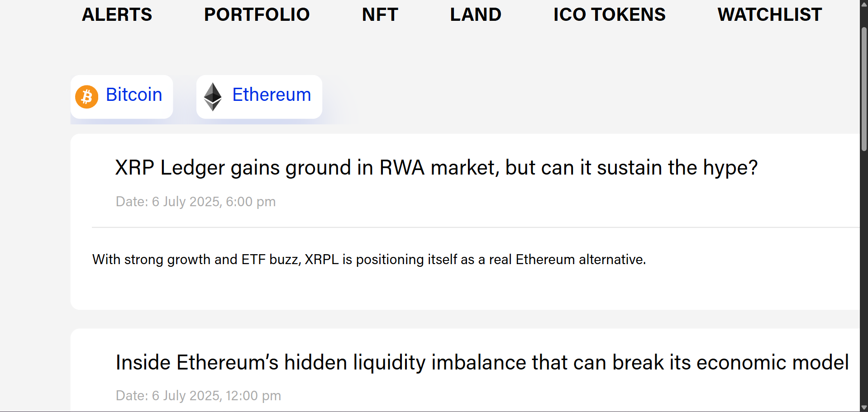
Task: Select the Ethereum filter link
Action: (272, 95)
